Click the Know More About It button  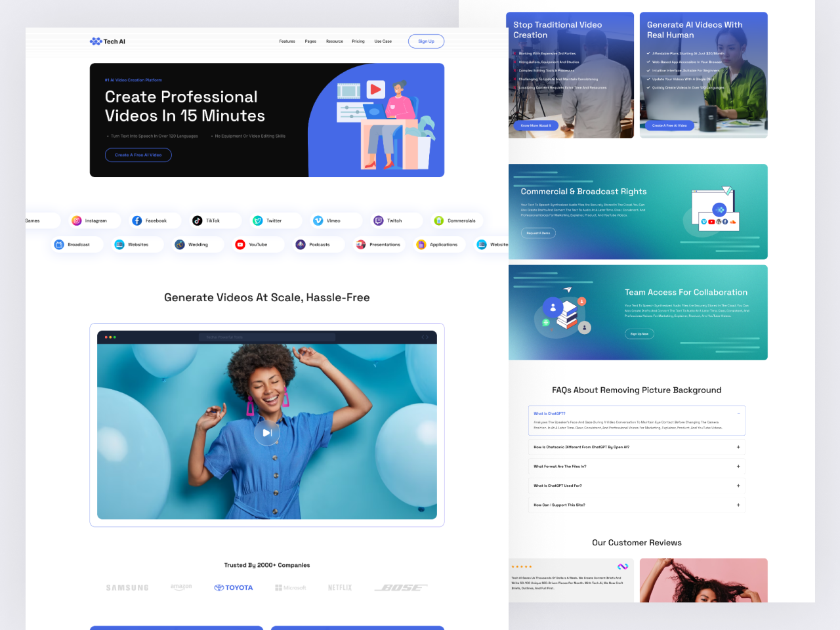[x=536, y=125]
